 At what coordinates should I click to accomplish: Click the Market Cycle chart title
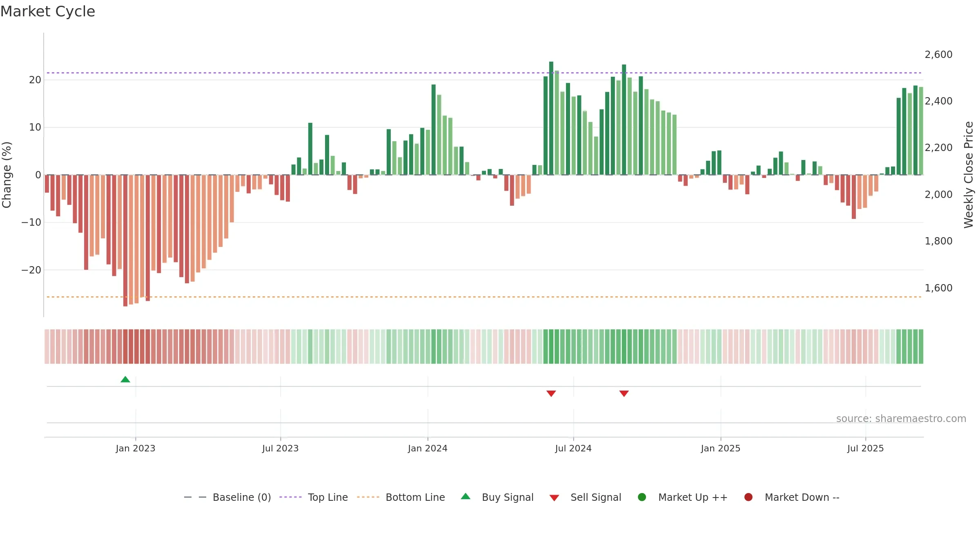pos(48,11)
